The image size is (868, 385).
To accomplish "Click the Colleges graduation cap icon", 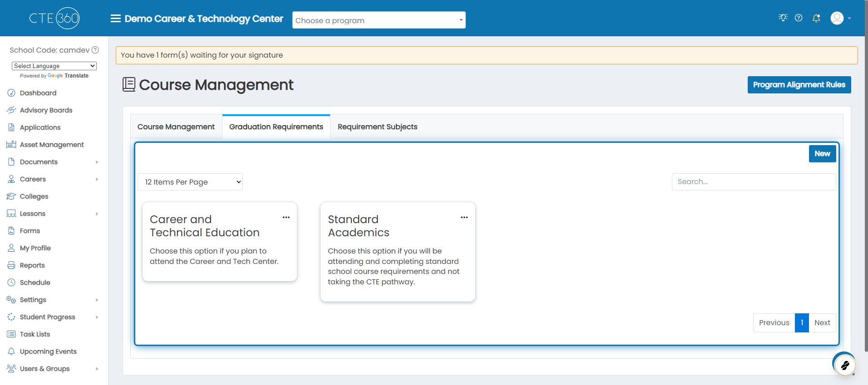I will pos(11,196).
